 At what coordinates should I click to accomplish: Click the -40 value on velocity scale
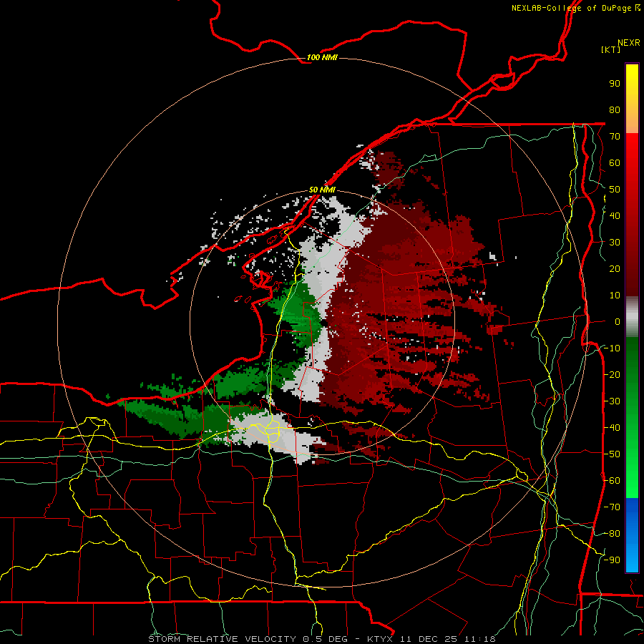click(612, 428)
